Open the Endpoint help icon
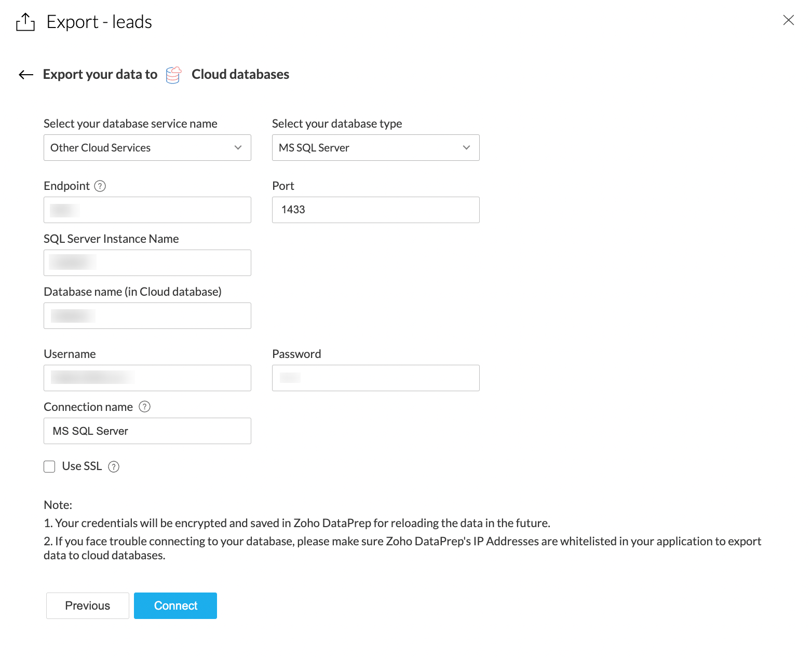Viewport: 812px width, 661px height. click(x=100, y=186)
